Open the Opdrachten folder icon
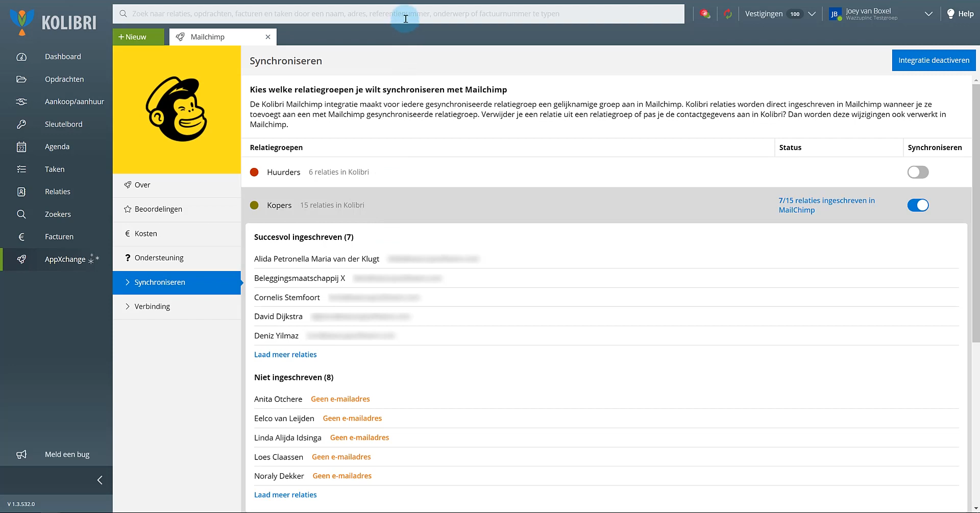 pyautogui.click(x=21, y=79)
